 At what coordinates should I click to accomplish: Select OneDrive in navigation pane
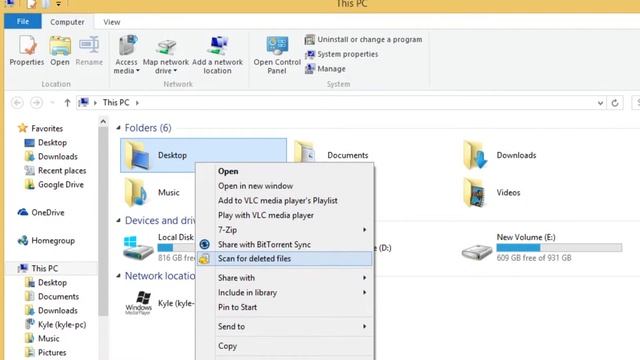pyautogui.click(x=40, y=212)
